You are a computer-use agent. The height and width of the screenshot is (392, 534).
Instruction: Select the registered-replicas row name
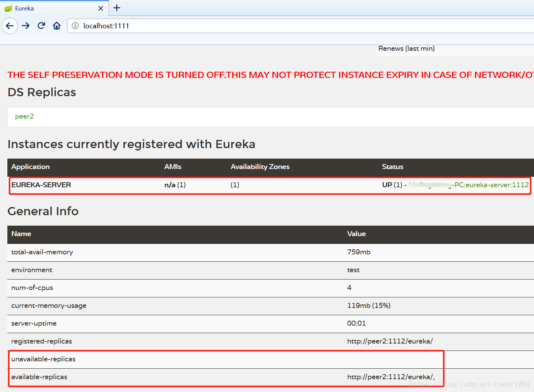click(42, 341)
